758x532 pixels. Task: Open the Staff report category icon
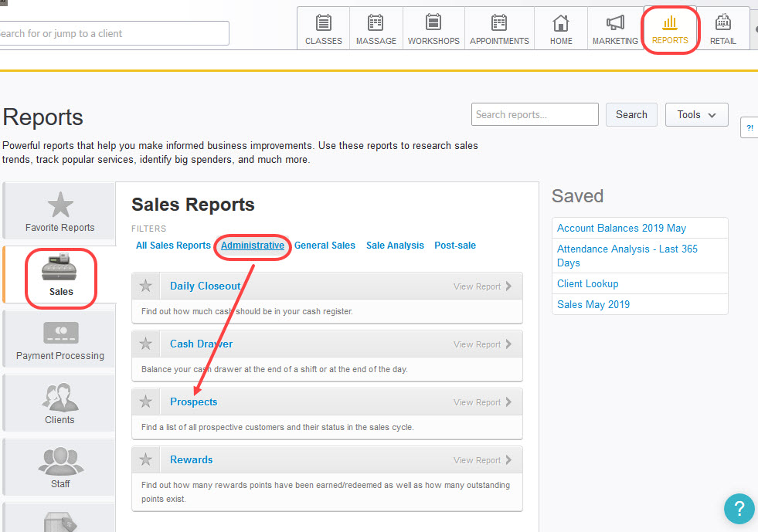click(x=59, y=461)
